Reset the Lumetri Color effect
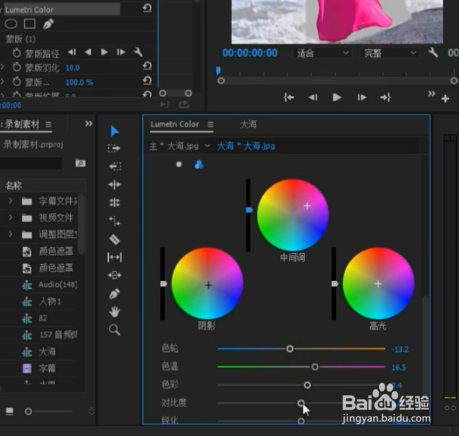The width and height of the screenshot is (459, 436). click(x=147, y=8)
